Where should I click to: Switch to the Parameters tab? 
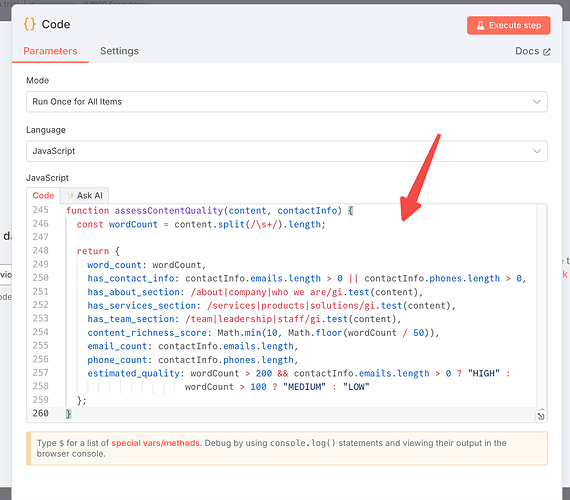(50, 51)
